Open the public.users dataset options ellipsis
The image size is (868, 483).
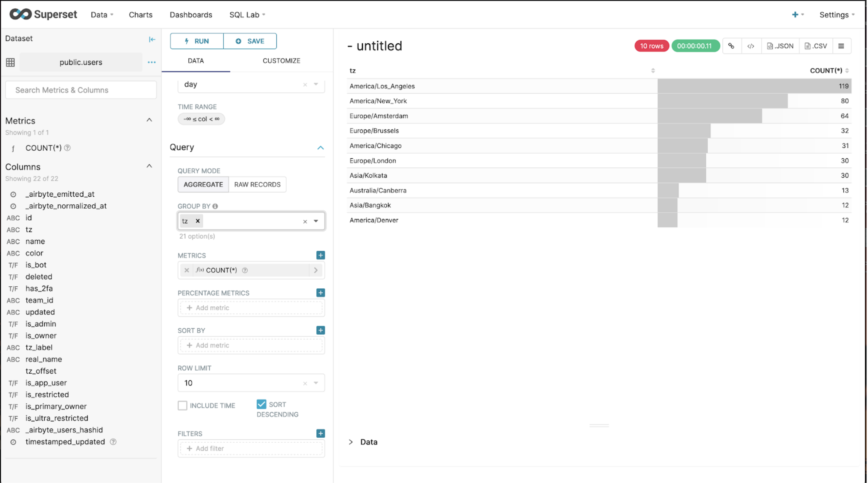pos(152,62)
